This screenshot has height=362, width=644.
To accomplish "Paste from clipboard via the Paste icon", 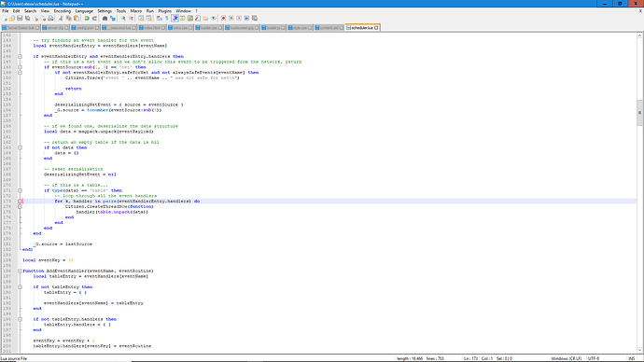I will (77, 18).
